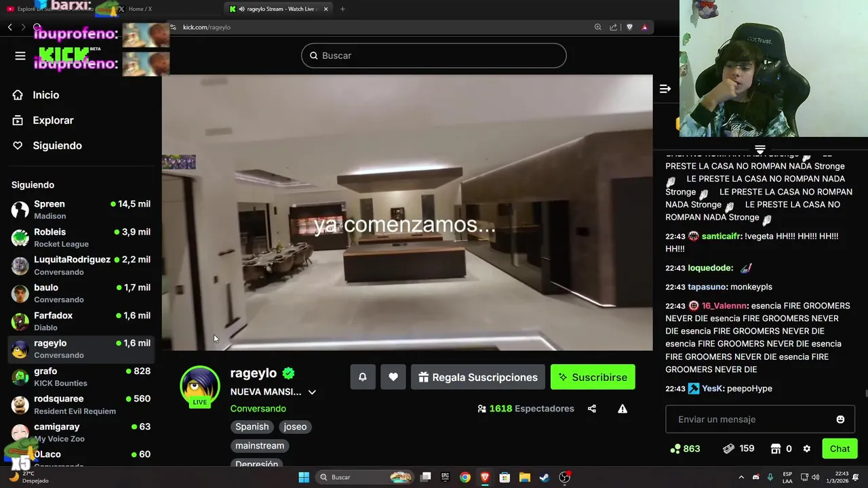Viewport: 868px width, 488px height.
Task: Open Windows Start menu
Action: pyautogui.click(x=304, y=477)
